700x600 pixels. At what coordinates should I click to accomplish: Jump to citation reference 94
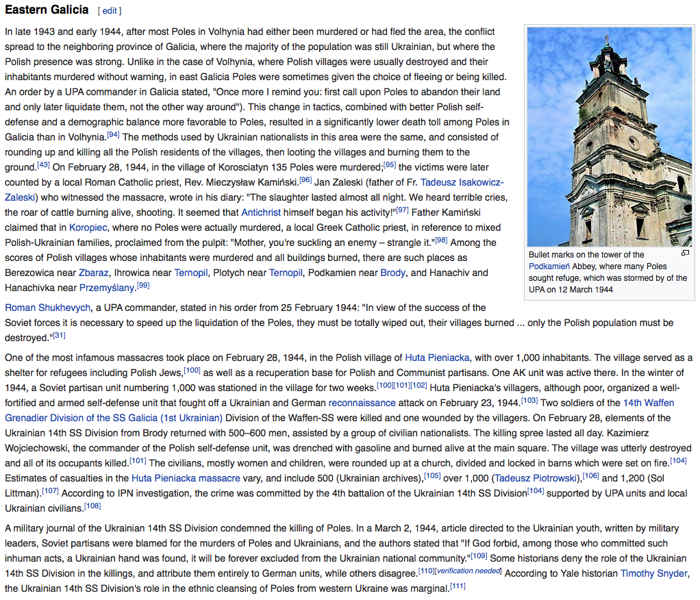(x=113, y=134)
